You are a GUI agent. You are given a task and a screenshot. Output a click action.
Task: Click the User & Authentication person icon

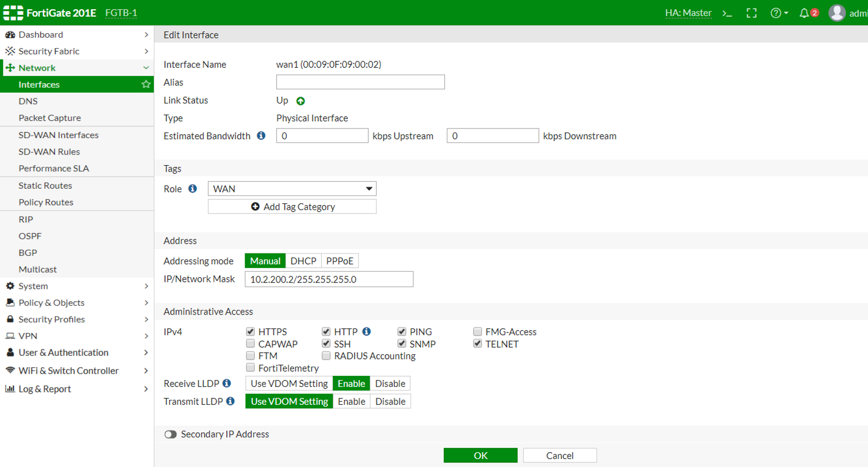click(10, 352)
